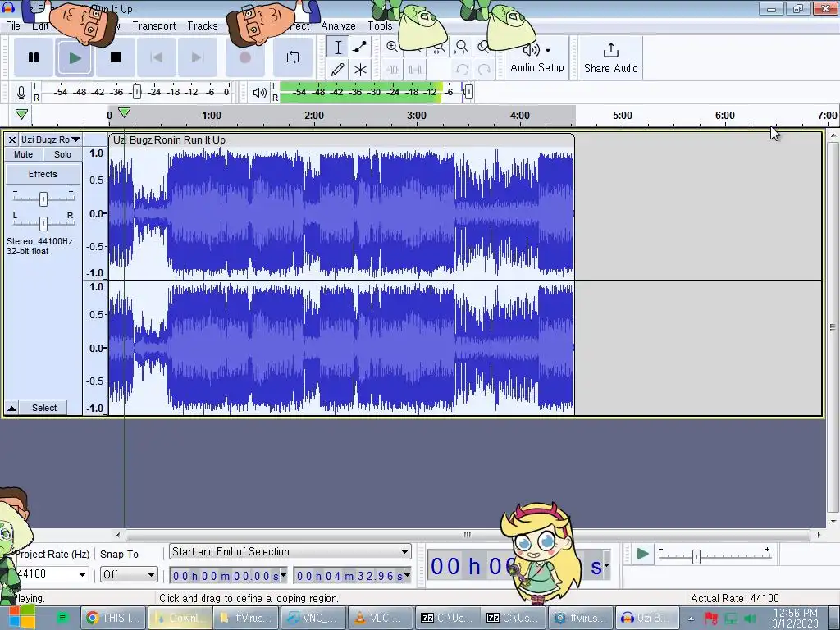The height and width of the screenshot is (630, 840).
Task: Click the green playhead marker on the timeline
Action: (124, 112)
